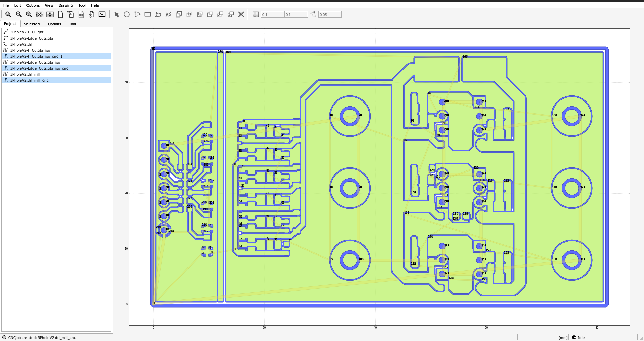644x341 pixels.
Task: Open the File menu
Action: pyautogui.click(x=6, y=5)
